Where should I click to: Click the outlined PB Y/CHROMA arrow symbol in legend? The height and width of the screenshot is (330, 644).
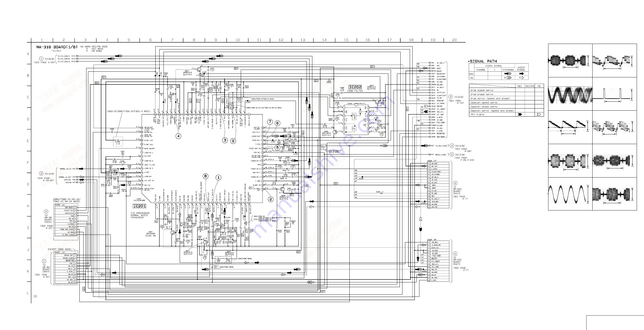(508, 78)
